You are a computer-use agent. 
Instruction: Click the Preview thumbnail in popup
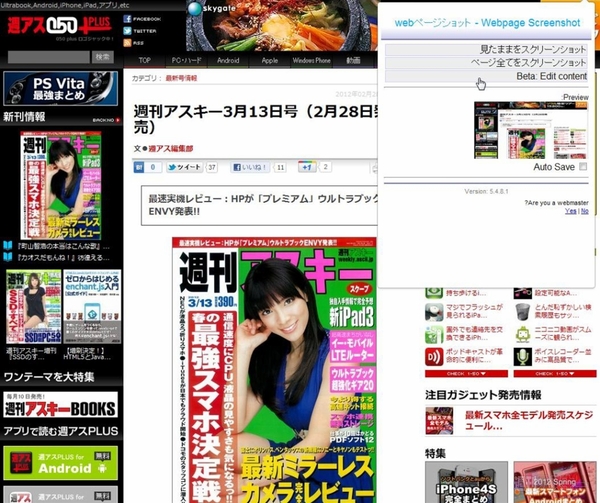[531, 130]
